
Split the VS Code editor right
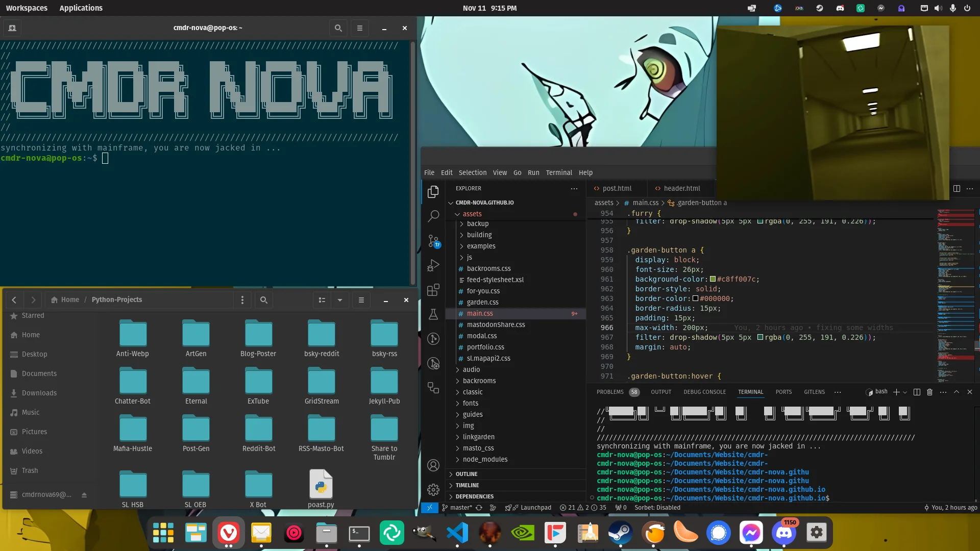click(957, 188)
